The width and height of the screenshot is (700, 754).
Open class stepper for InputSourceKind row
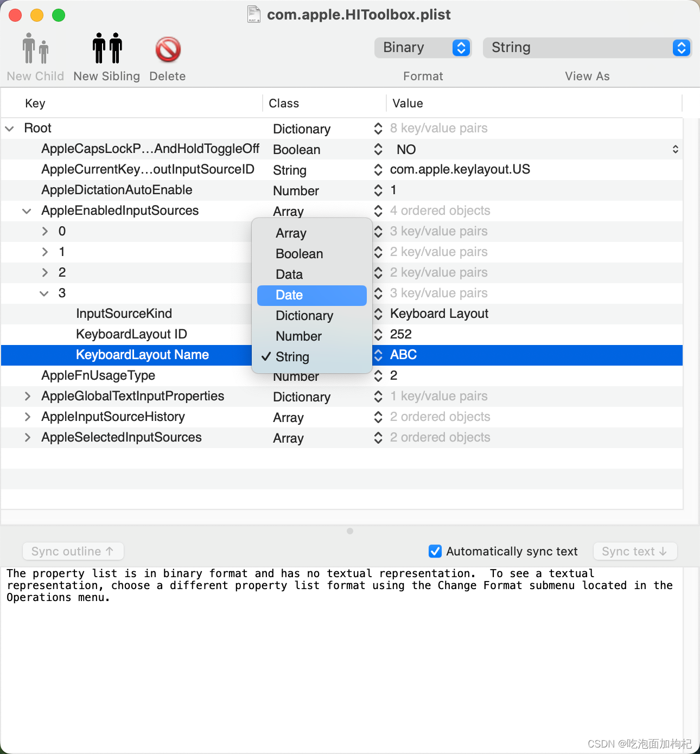[x=378, y=314]
